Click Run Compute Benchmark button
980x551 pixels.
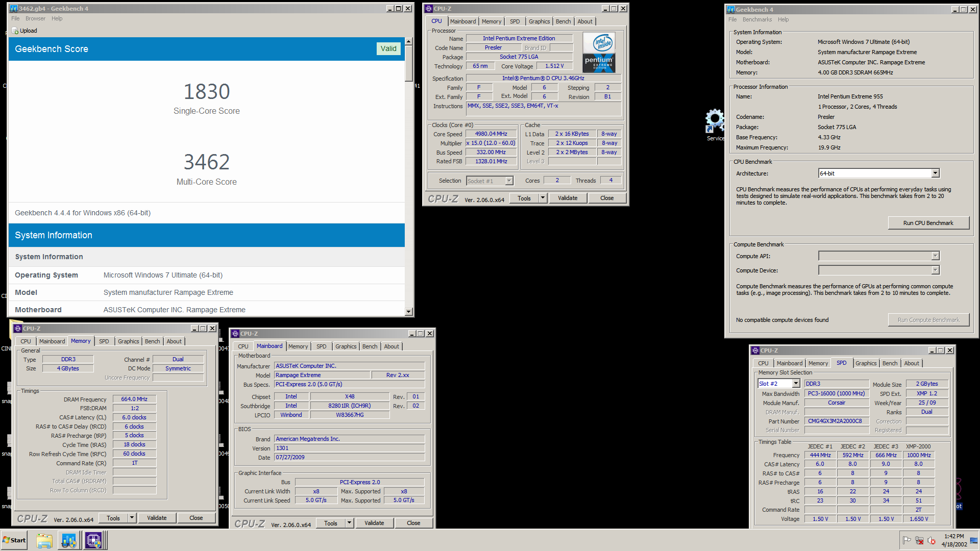(x=928, y=320)
